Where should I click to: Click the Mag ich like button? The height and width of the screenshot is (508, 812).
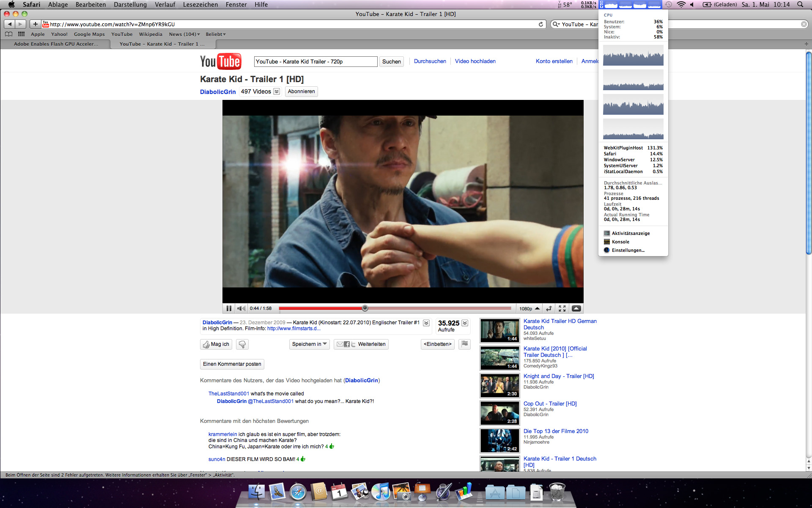coord(216,344)
